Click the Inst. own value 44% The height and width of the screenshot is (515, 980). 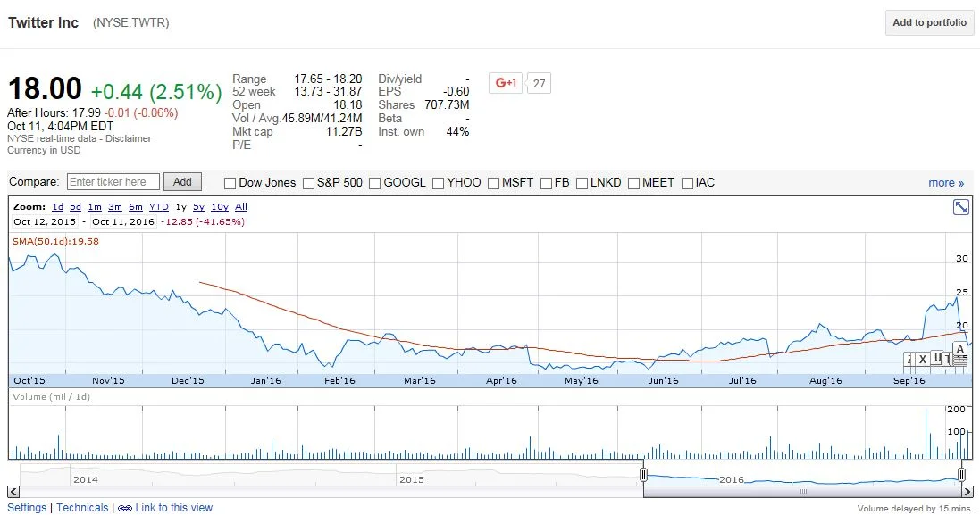coord(457,131)
